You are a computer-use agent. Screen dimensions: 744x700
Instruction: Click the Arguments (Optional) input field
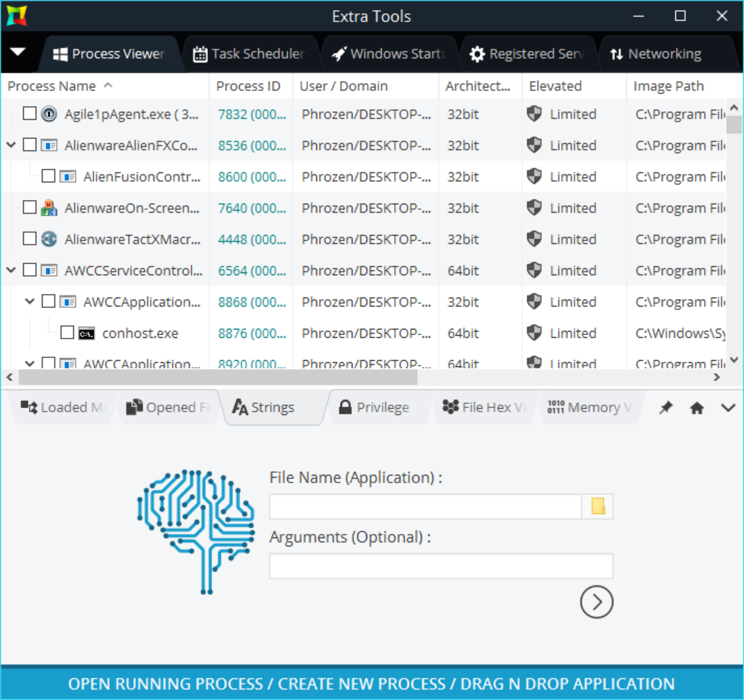click(442, 566)
